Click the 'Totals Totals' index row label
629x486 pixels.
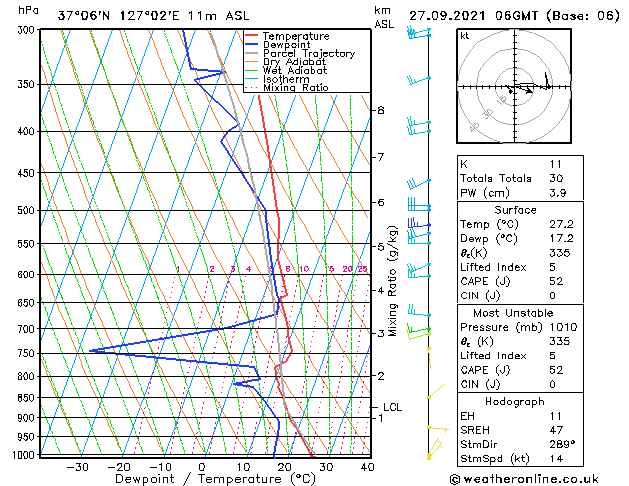[496, 179]
